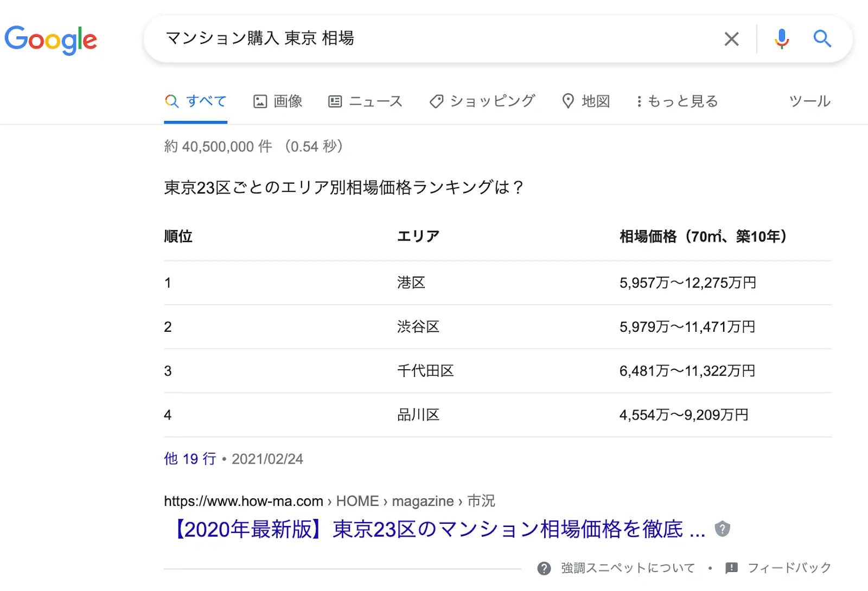This screenshot has width=868, height=591.
Task: Clear the search query with X icon
Action: pos(731,39)
